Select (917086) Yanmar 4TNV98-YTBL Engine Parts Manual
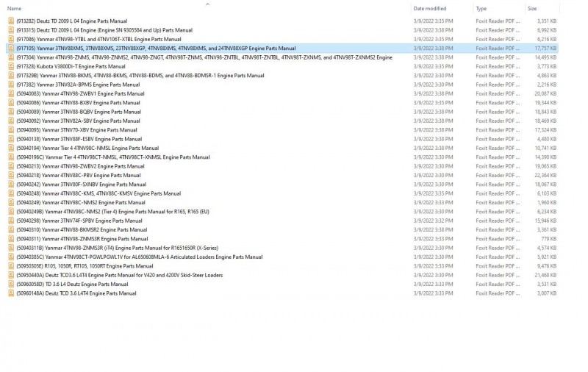 tap(282, 39)
